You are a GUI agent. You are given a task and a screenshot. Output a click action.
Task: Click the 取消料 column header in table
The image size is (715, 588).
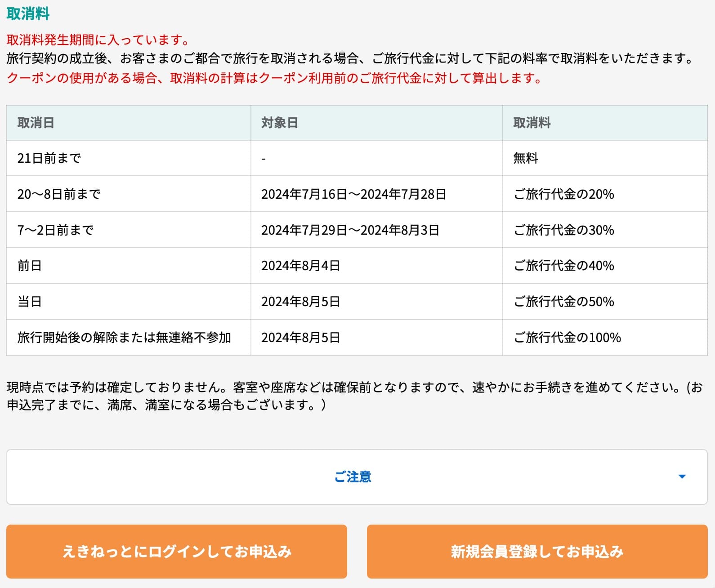pos(605,123)
